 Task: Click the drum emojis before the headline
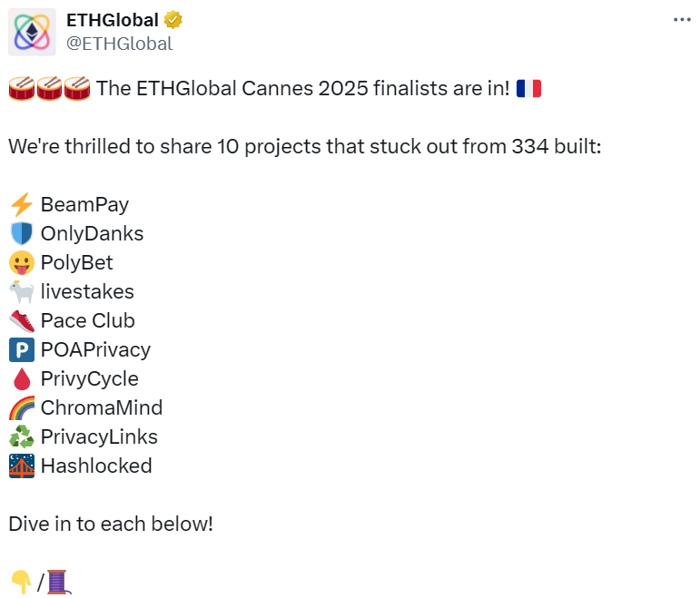(49, 88)
